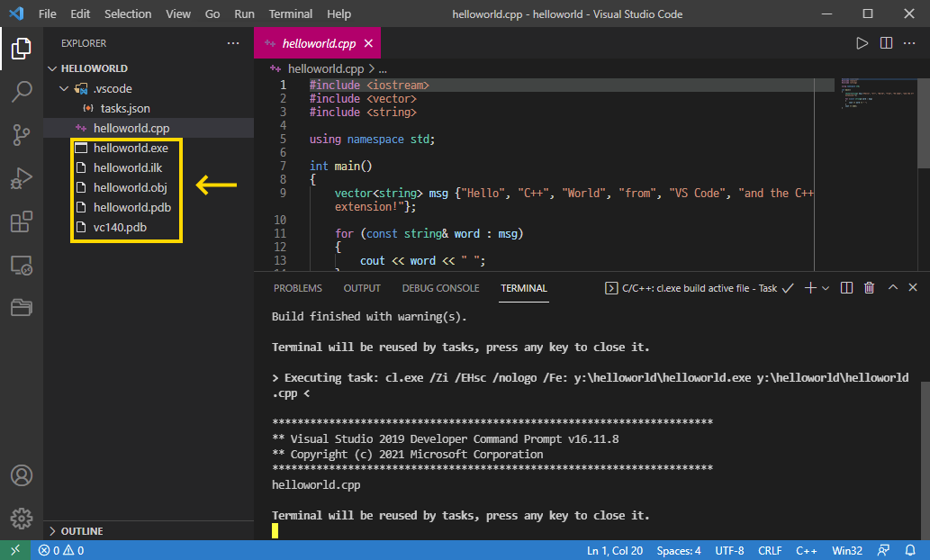Image resolution: width=930 pixels, height=560 pixels.
Task: Open the View menu
Action: coord(178,14)
